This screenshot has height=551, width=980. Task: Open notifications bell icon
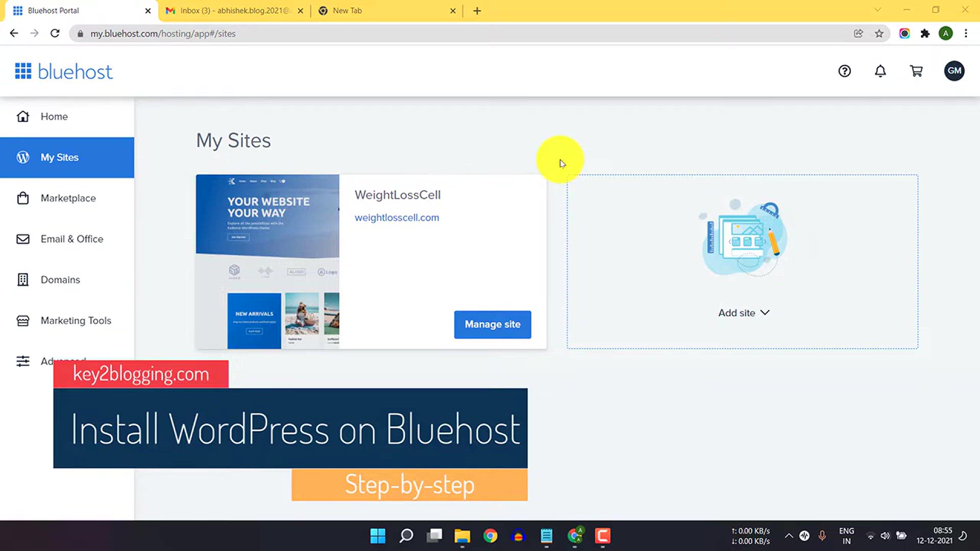pos(880,71)
